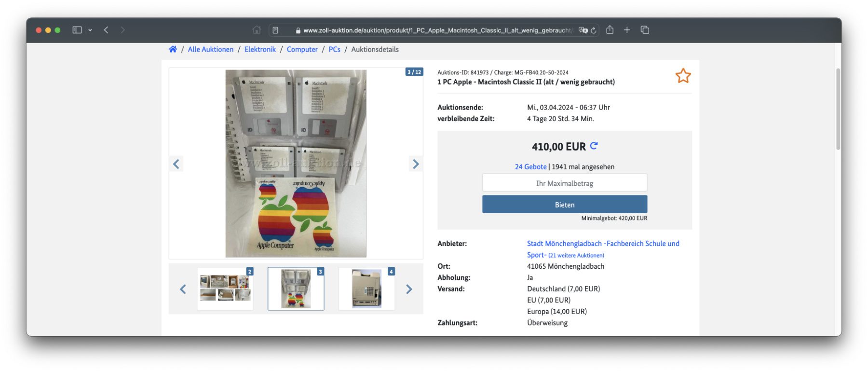Open the tab group dropdown arrow
The height and width of the screenshot is (371, 868).
pyautogui.click(x=90, y=30)
